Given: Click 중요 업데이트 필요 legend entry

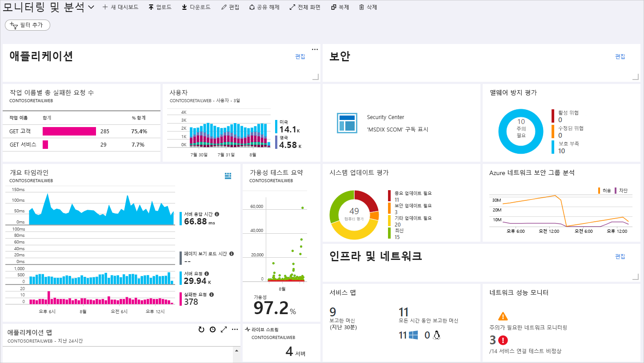Looking at the screenshot, I should [x=410, y=196].
